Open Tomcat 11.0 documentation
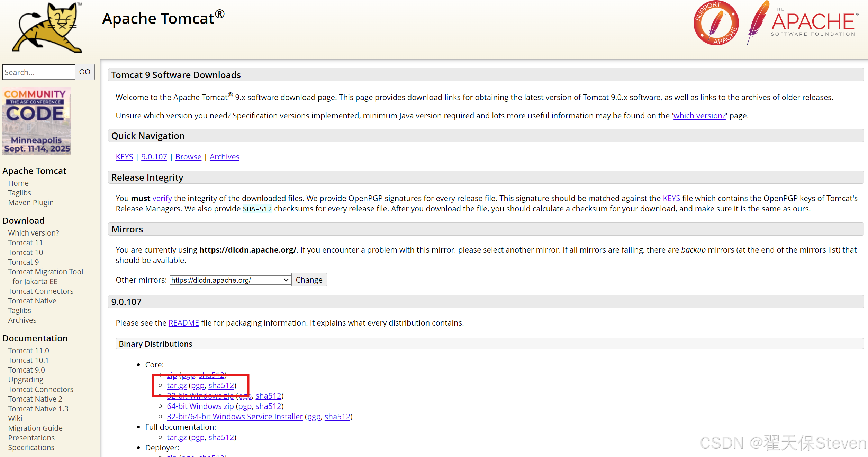Image resolution: width=868 pixels, height=457 pixels. [x=28, y=350]
